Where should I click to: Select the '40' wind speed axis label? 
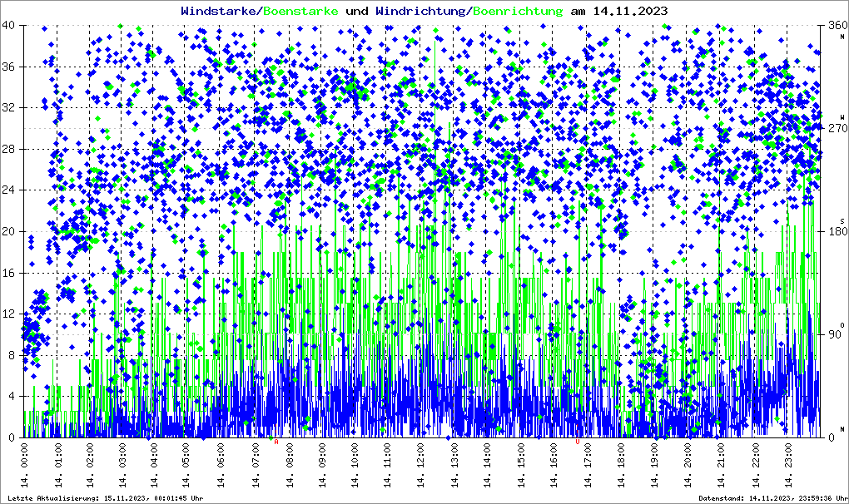(8, 26)
